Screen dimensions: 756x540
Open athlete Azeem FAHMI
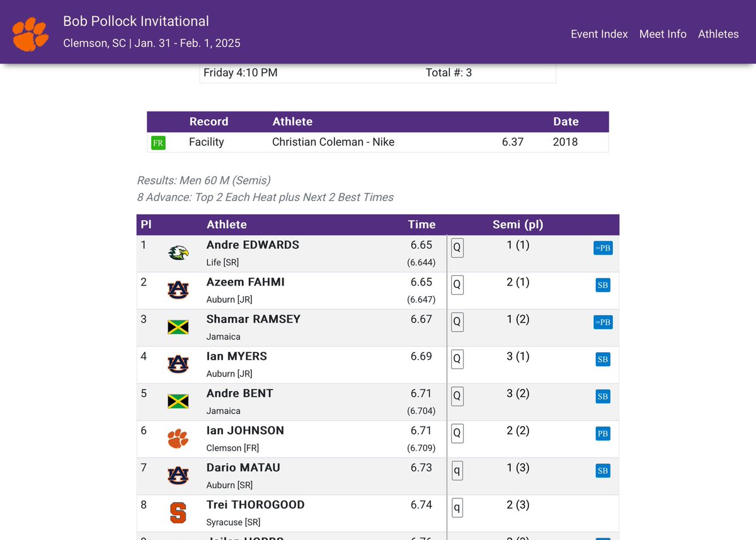[246, 282]
